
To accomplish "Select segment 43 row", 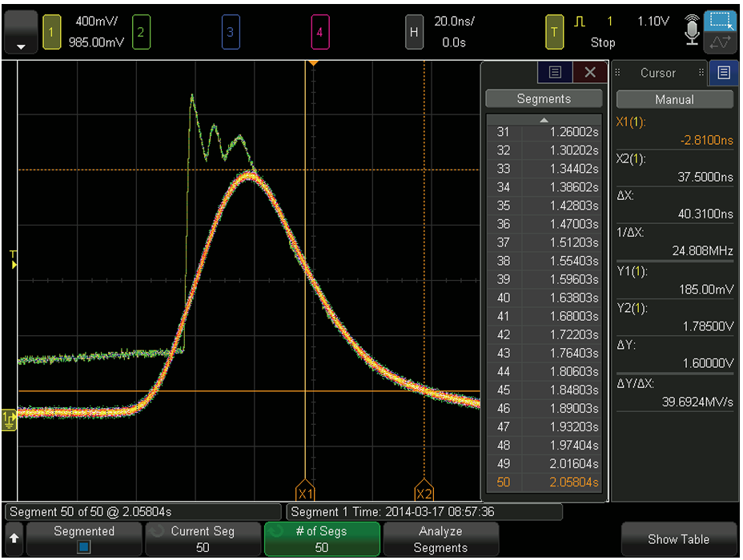I will click(x=544, y=353).
